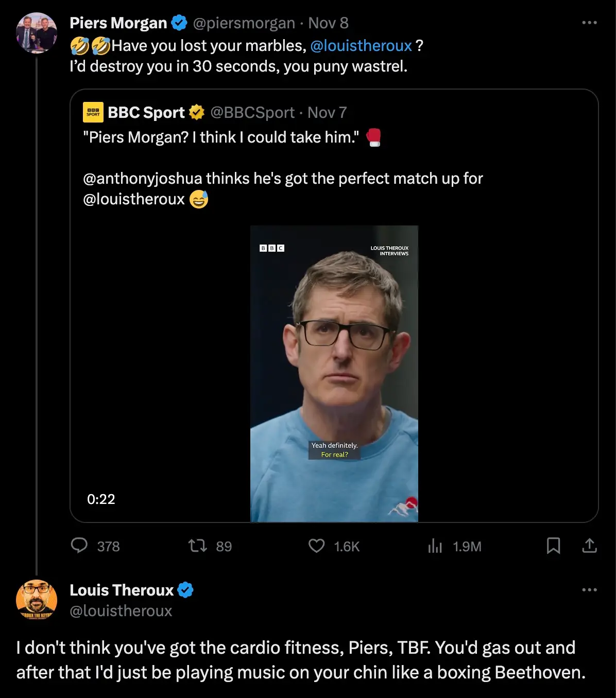Like the tweet with 1.6K hearts
Image resolution: width=616 pixels, height=698 pixels.
click(x=316, y=546)
